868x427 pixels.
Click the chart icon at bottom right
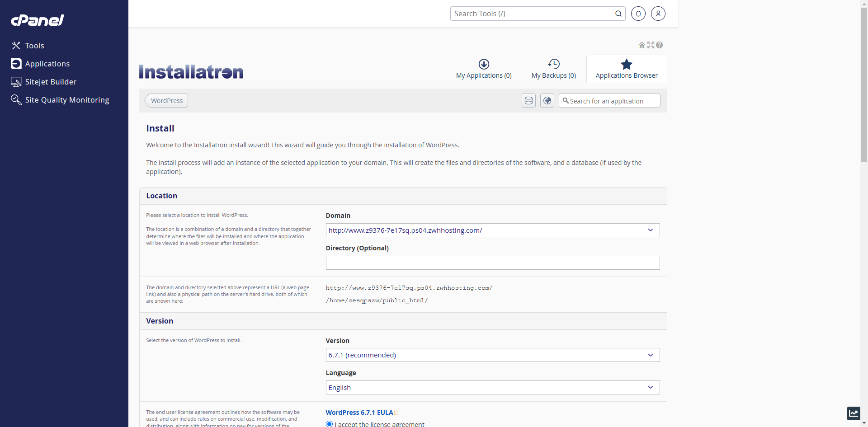click(854, 413)
